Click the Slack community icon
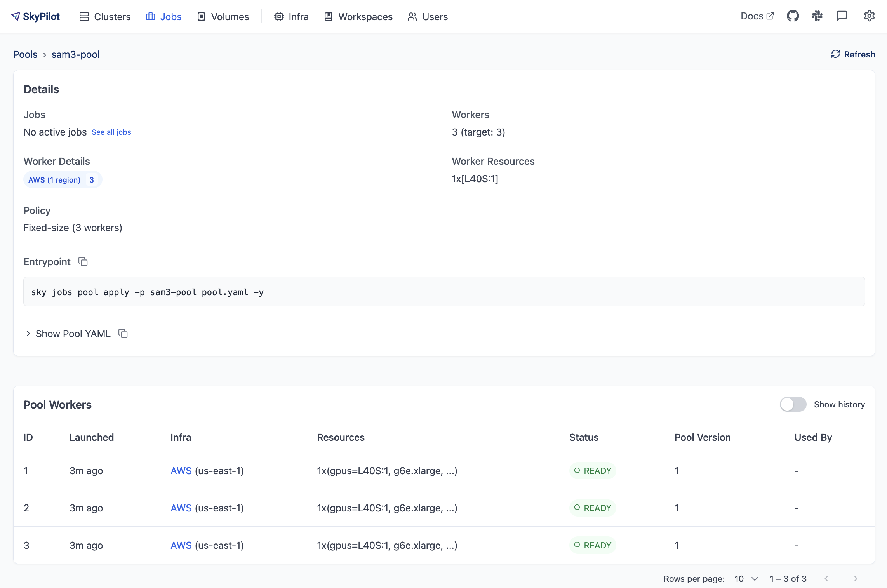Image resolution: width=887 pixels, height=588 pixels. coord(817,16)
